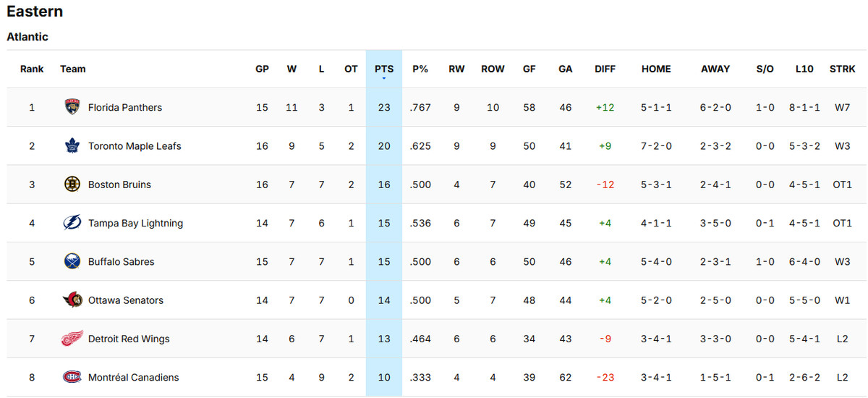Click the Detroit Red Wings logo
This screenshot has width=868, height=398.
click(x=72, y=339)
